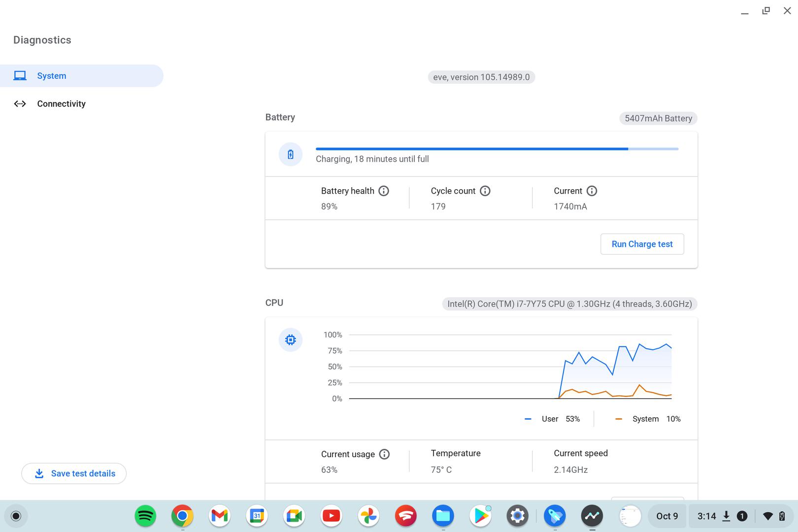
Task: Click the Diagnostics title
Action: (x=42, y=40)
